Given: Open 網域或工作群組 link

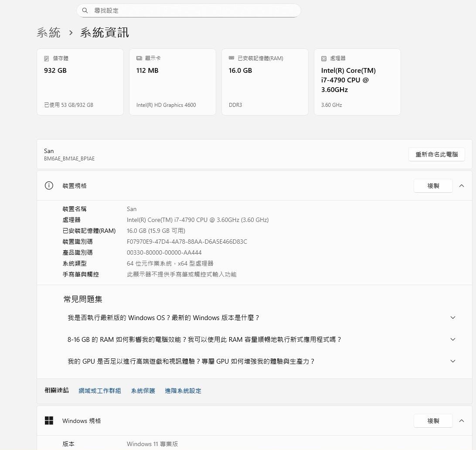Looking at the screenshot, I should 100,391.
